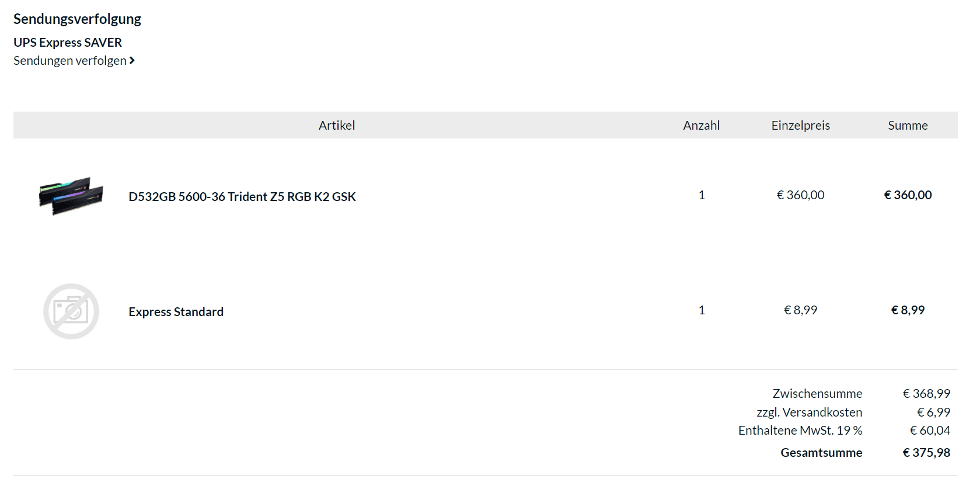This screenshot has width=980, height=482.
Task: Select the Express Standard item name
Action: tap(176, 311)
